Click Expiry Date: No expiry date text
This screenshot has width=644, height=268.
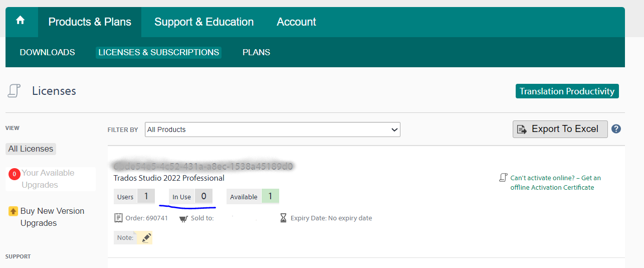[x=331, y=218]
